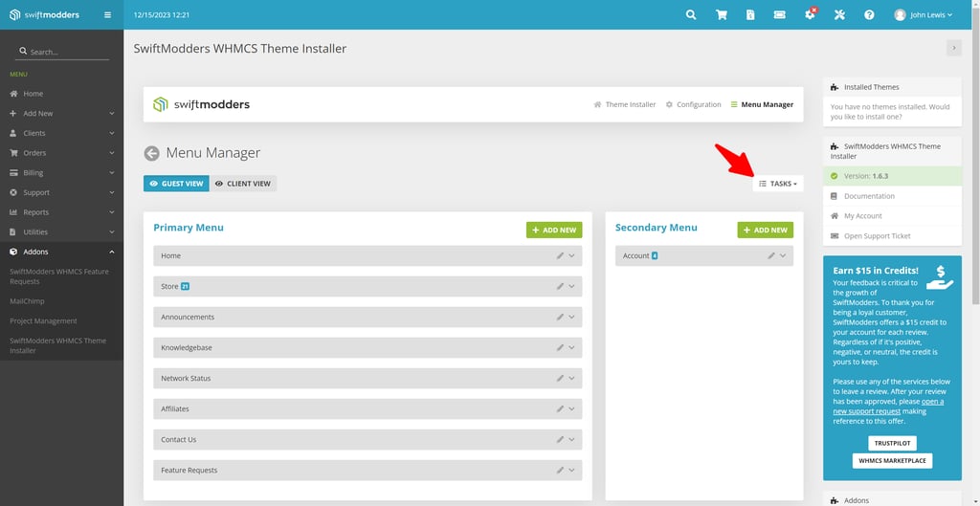
Task: Click the swiftmodders logo in sidebar header
Action: pyautogui.click(x=44, y=15)
